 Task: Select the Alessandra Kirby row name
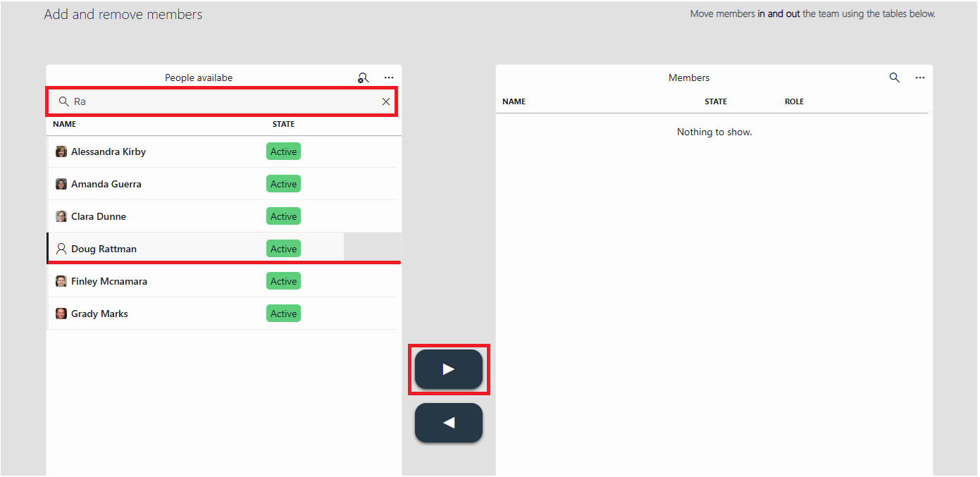click(x=108, y=151)
